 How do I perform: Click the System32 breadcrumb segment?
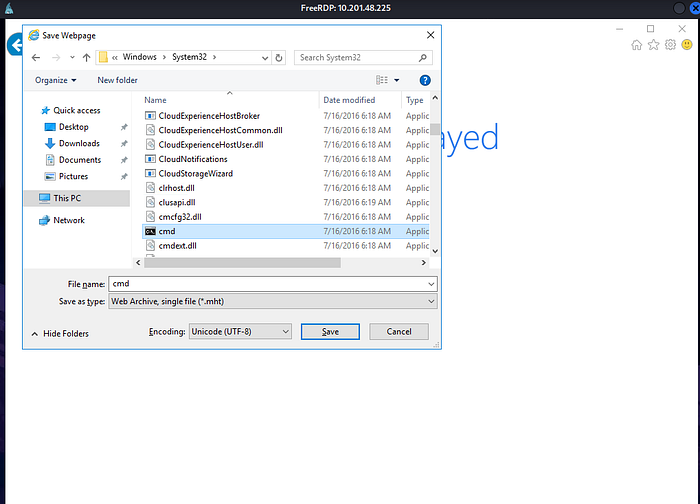(189, 57)
